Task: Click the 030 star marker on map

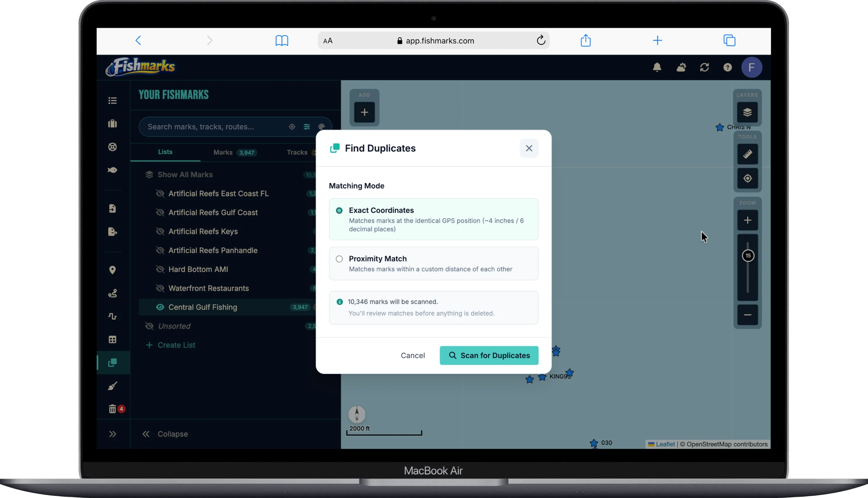Action: [594, 443]
